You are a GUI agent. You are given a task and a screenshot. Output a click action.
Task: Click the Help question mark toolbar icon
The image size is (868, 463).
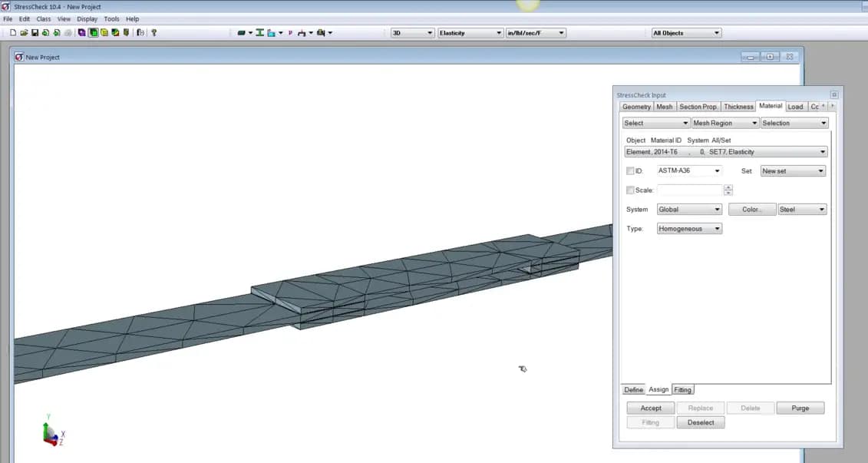[154, 32]
